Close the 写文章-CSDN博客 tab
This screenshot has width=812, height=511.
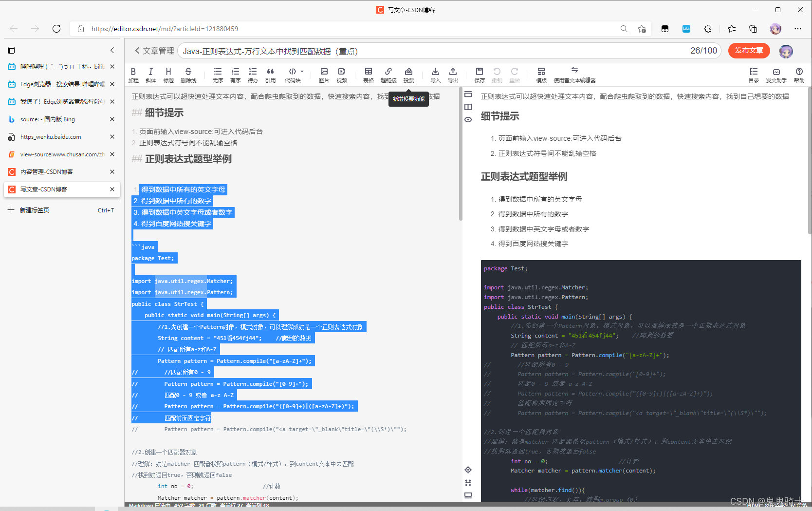point(112,189)
